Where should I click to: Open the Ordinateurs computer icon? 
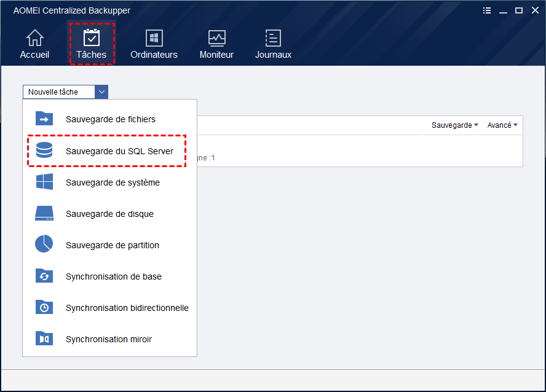pos(154,38)
